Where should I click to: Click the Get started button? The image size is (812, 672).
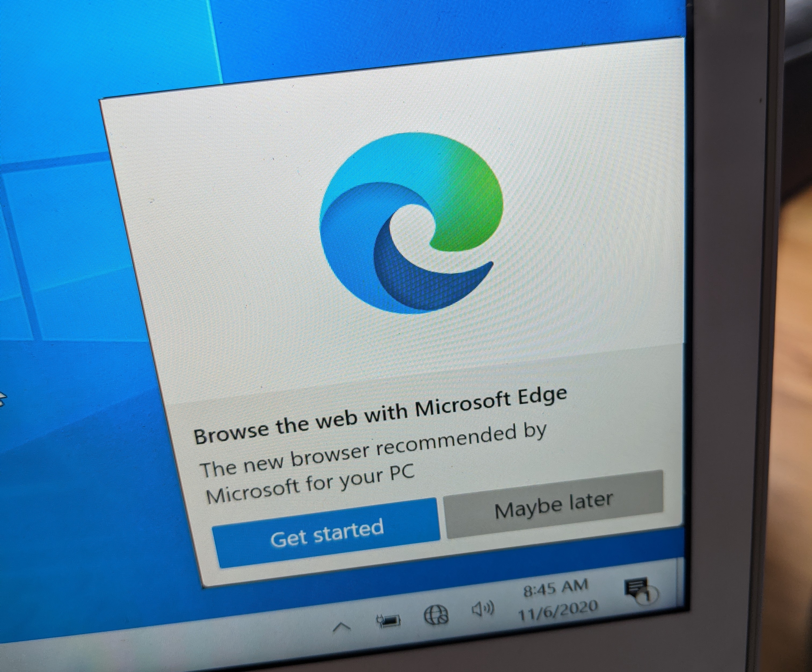(326, 534)
